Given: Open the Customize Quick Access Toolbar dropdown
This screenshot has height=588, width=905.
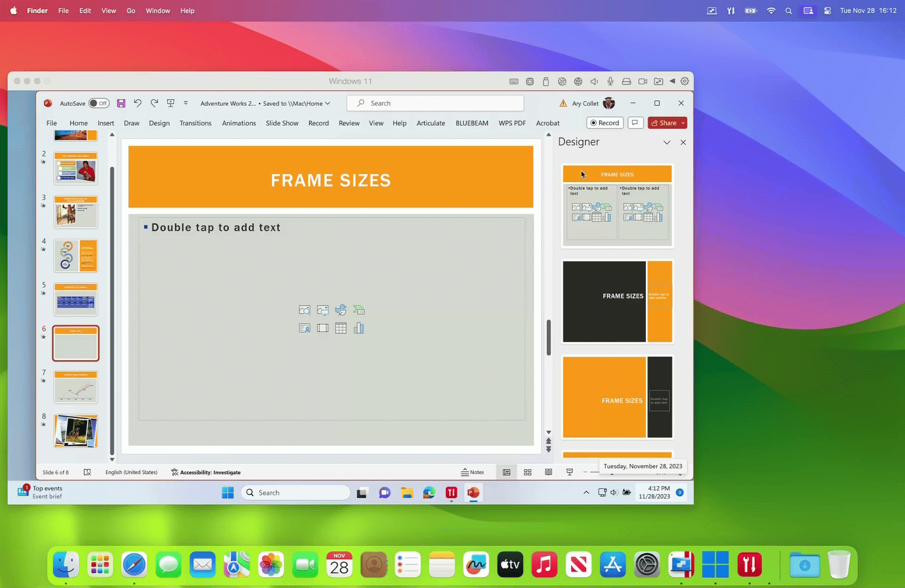Looking at the screenshot, I should [x=186, y=103].
